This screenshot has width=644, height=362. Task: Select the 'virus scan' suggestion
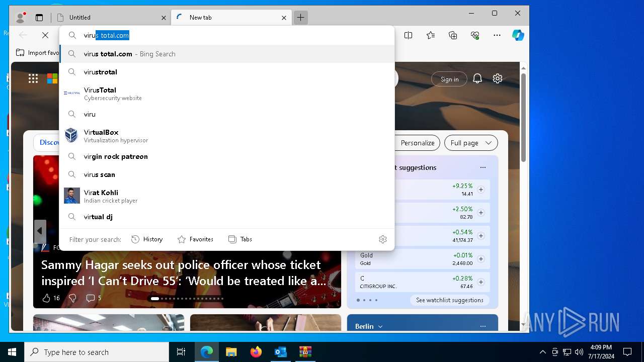tap(227, 174)
